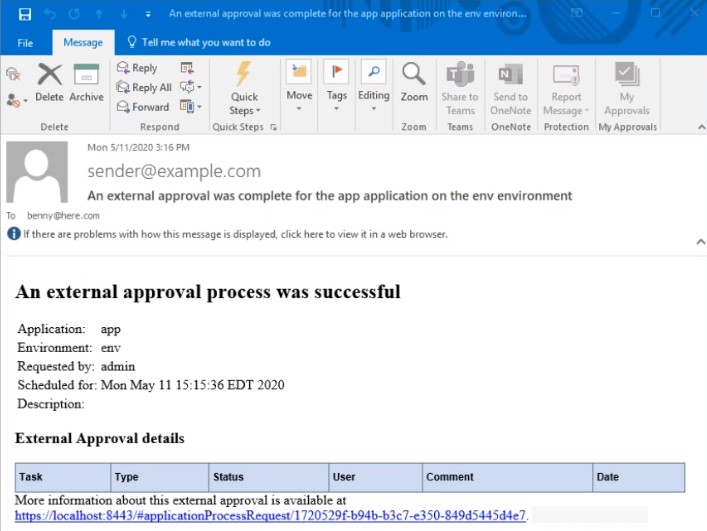This screenshot has height=531, width=707.
Task: Open the Tags flag dropdown
Action: [x=336, y=87]
